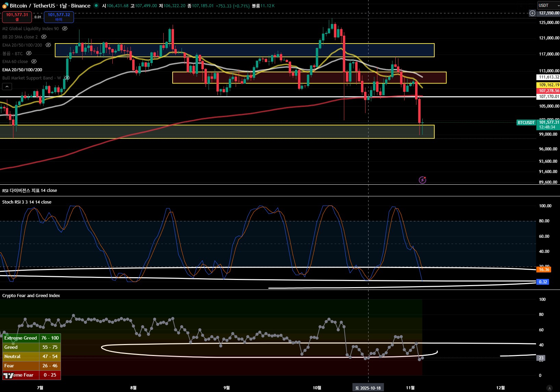This screenshot has height=392, width=560.
Task: Click the 0 - 25 Extreme Fear range cell
Action: point(50,375)
